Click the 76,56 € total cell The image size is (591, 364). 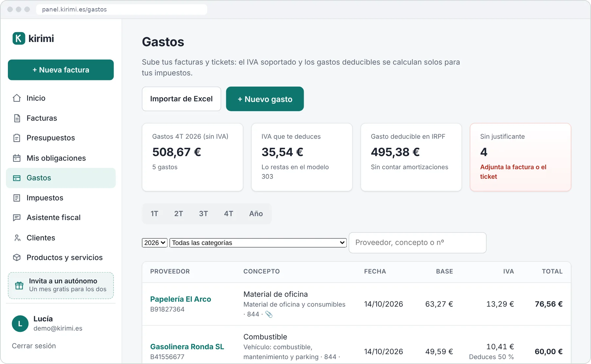point(549,304)
